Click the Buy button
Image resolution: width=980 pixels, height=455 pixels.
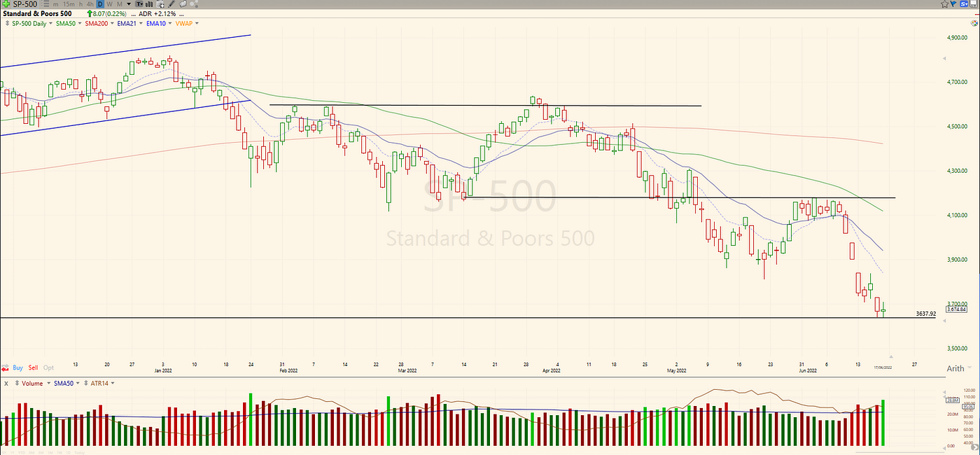tap(17, 367)
